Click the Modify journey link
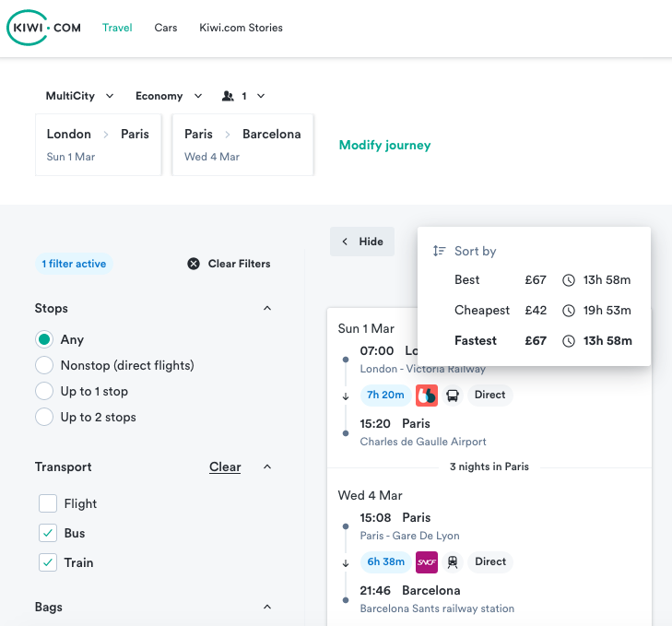Screen dimensions: 672x626 384,145
